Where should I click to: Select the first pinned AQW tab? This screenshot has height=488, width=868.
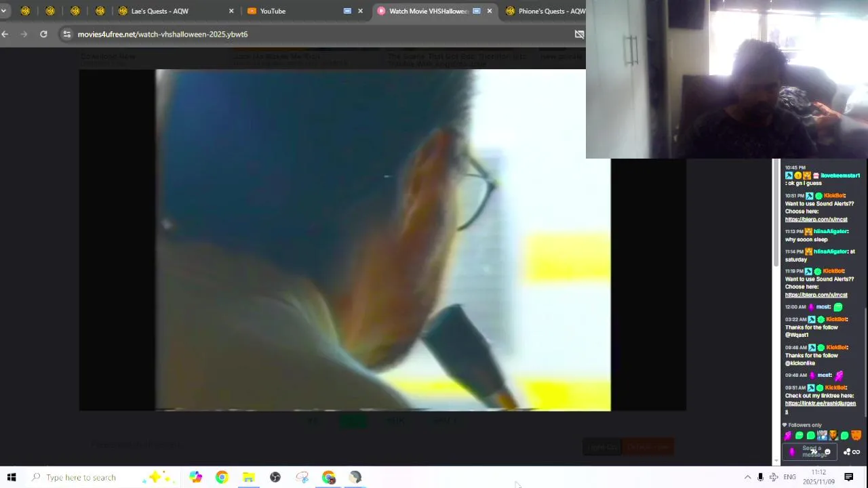tap(26, 11)
